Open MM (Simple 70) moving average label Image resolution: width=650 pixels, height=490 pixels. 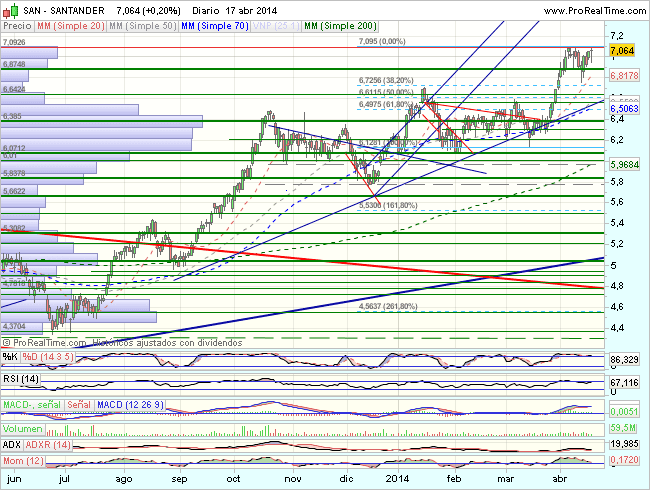215,26
